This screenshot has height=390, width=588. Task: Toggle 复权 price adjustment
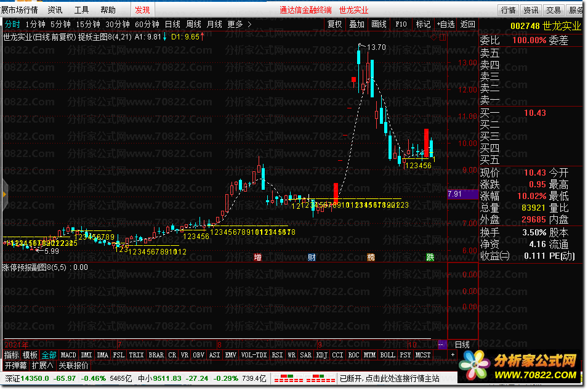(334, 25)
